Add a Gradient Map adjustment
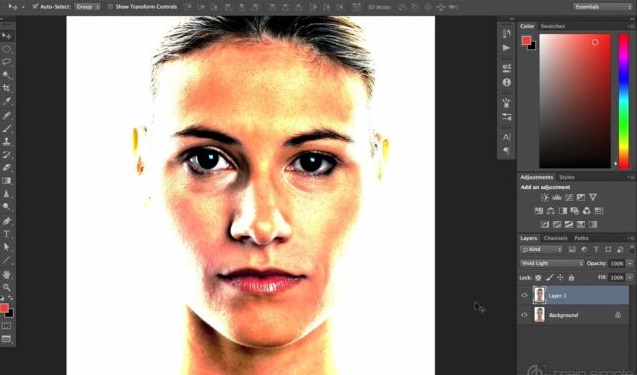637x375 pixels. click(x=593, y=225)
